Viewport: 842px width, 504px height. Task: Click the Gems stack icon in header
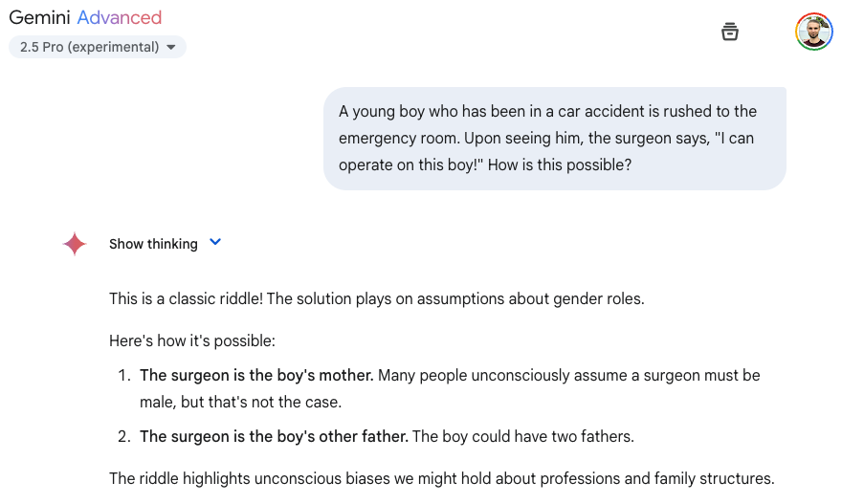(730, 32)
